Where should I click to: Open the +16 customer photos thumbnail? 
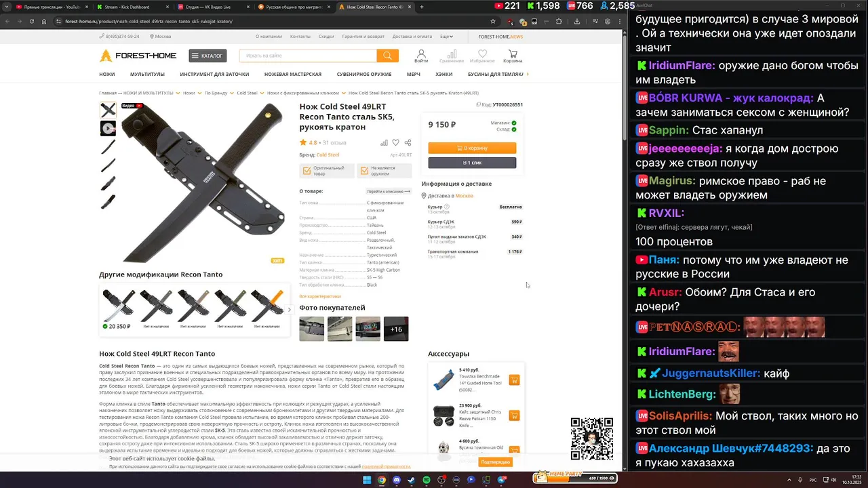pos(396,329)
